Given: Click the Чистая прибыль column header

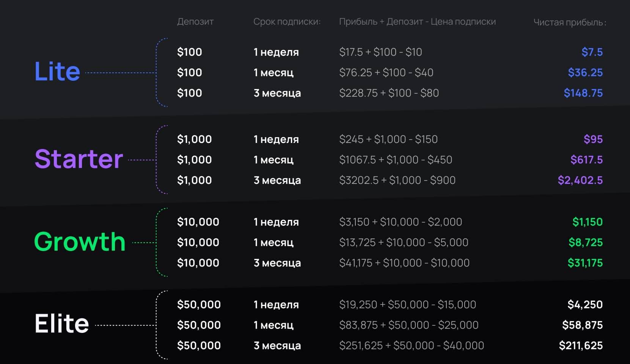Looking at the screenshot, I should click(x=569, y=22).
